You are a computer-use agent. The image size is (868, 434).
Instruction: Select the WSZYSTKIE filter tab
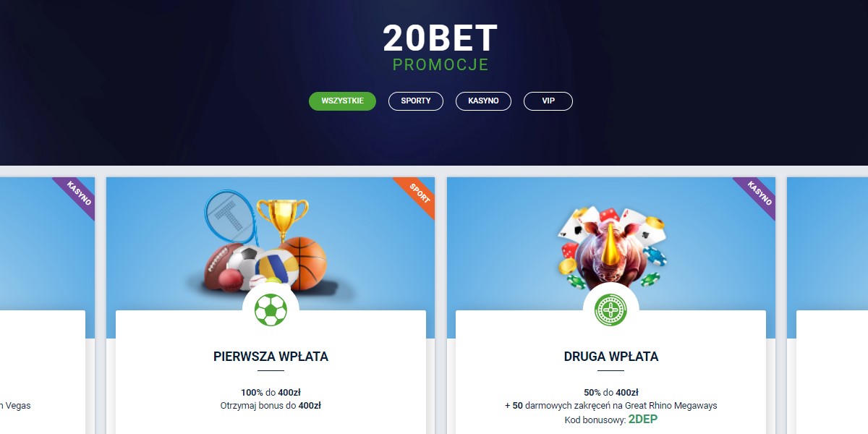[342, 101]
